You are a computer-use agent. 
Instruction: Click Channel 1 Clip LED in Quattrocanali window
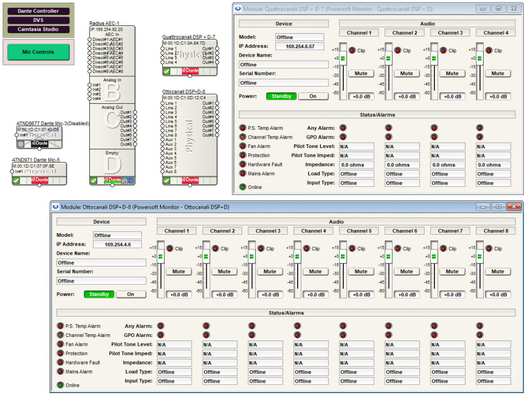(x=352, y=50)
